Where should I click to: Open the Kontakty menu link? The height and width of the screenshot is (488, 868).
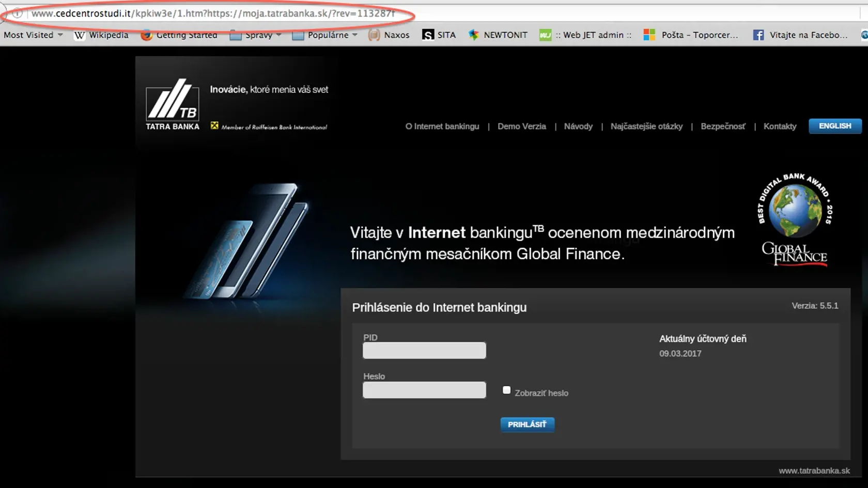[780, 126]
